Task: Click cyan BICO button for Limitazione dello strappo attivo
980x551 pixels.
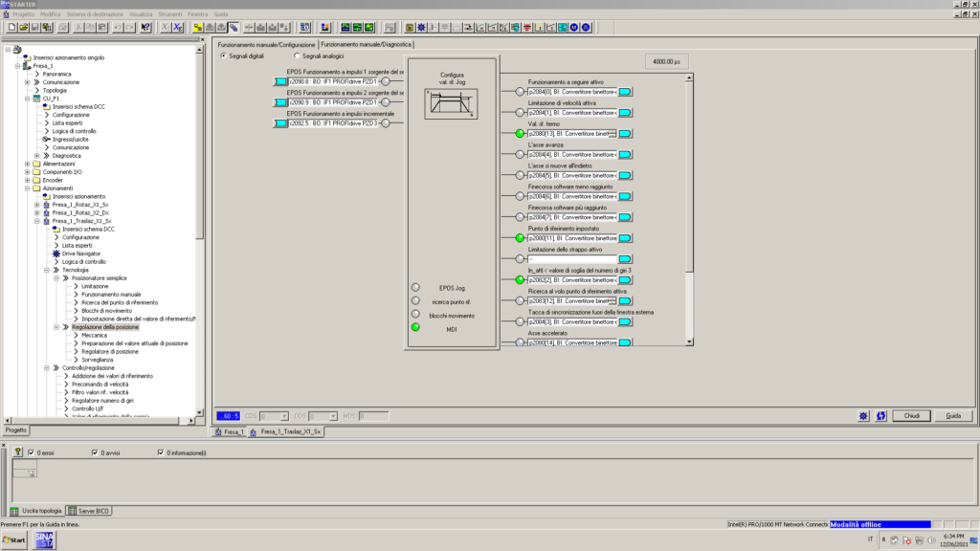Action: (x=624, y=258)
